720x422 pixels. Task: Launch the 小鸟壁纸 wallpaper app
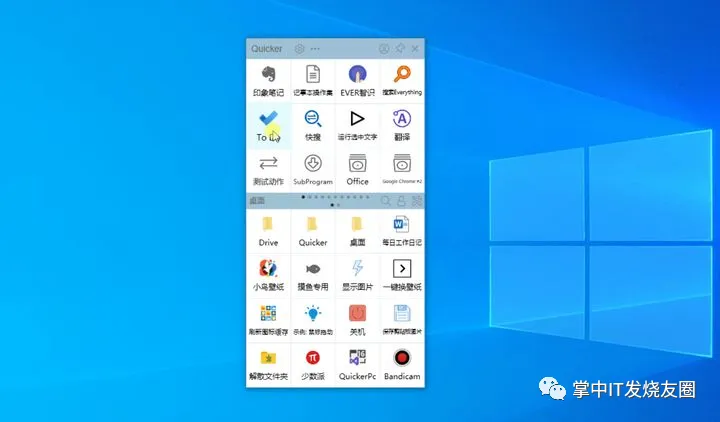pos(268,276)
